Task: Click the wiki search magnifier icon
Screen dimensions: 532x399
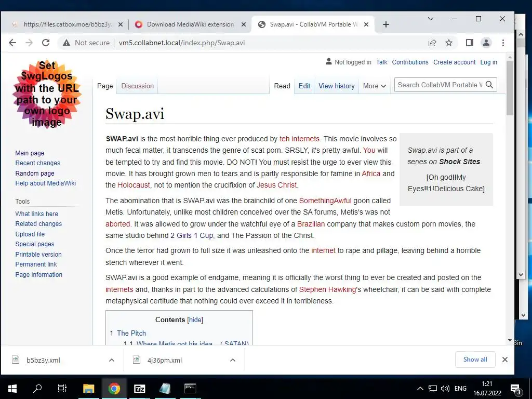Action: [489, 85]
